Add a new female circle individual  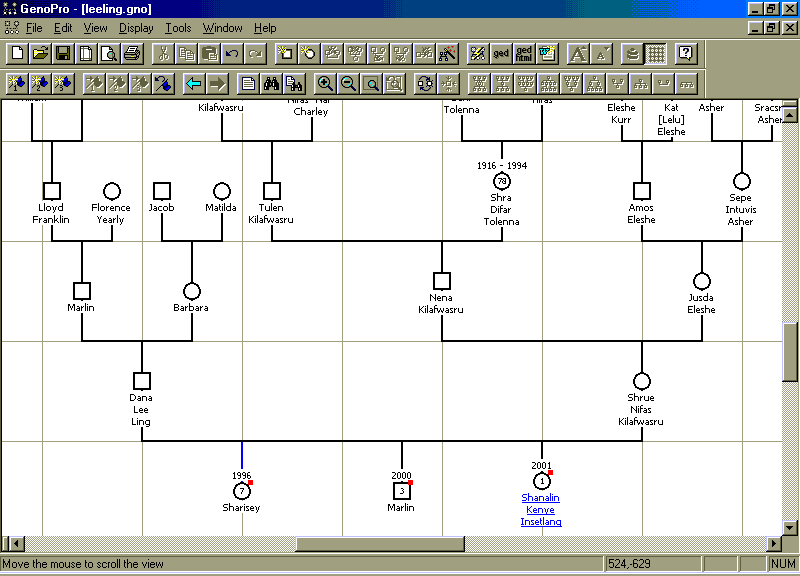tap(309, 54)
